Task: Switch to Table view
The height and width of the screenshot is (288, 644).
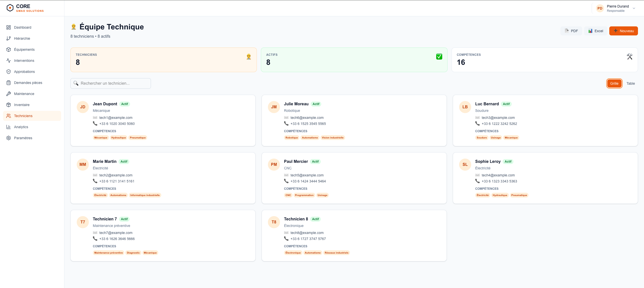Action: click(631, 83)
